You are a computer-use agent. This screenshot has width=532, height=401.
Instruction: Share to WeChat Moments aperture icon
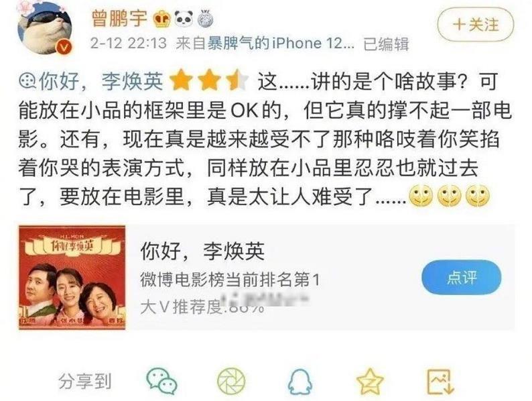click(231, 381)
